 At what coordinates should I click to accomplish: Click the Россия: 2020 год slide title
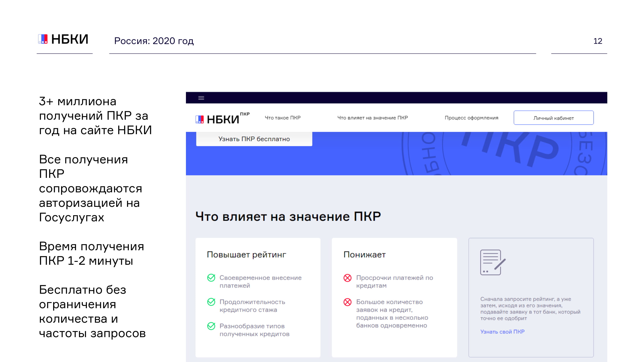154,41
